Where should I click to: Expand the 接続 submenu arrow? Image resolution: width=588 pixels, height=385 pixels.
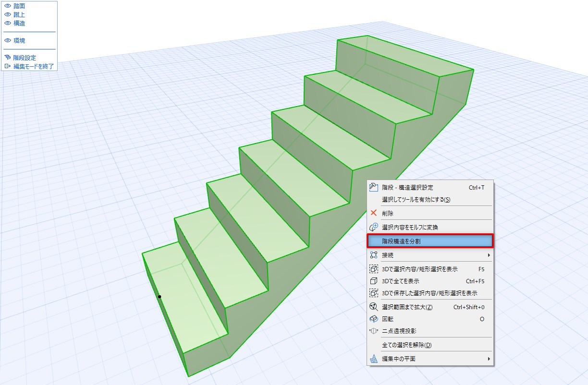(489, 255)
